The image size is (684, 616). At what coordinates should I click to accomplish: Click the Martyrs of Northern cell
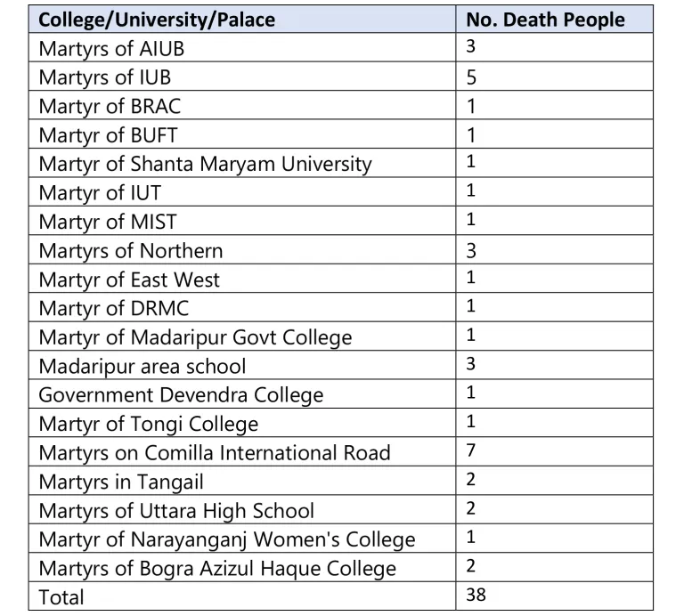242,249
